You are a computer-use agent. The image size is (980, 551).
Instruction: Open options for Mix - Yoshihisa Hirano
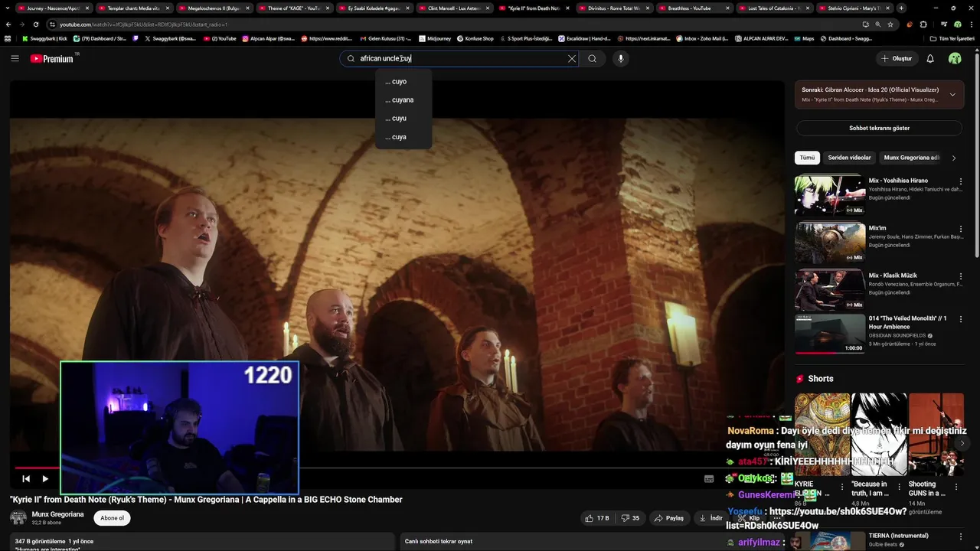961,181
